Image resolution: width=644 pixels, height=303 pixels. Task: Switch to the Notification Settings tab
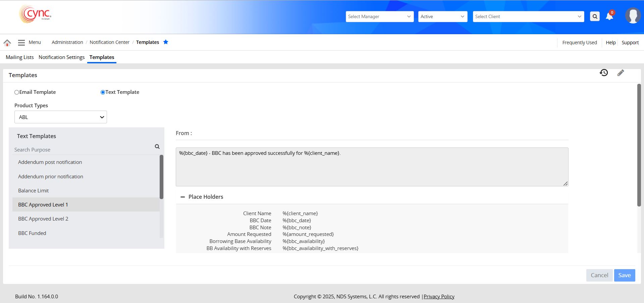point(61,57)
